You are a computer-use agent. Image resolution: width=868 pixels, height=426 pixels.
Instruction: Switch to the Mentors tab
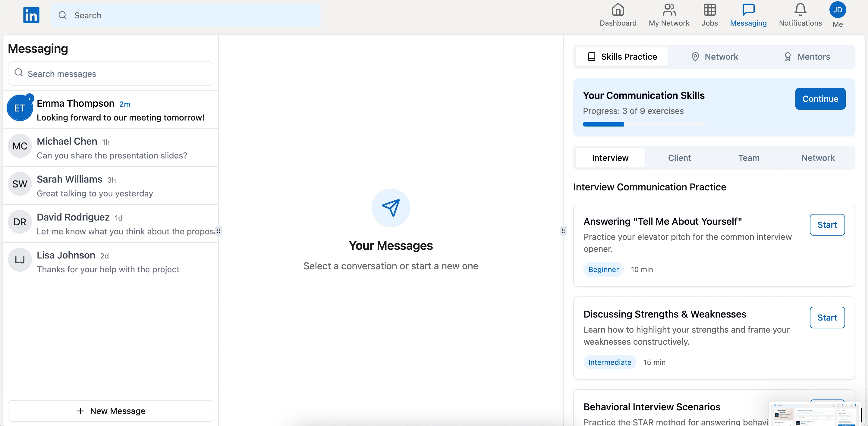point(807,57)
